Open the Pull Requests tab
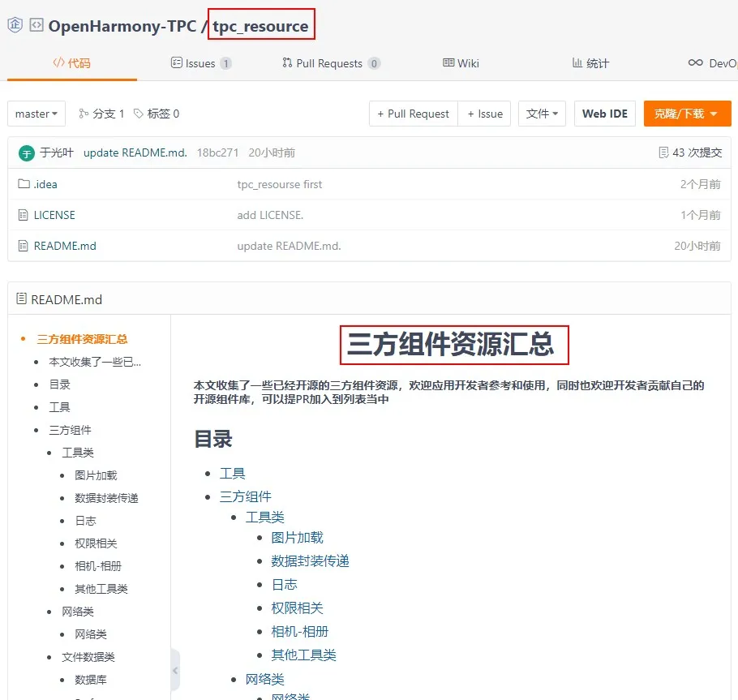The height and width of the screenshot is (700, 738). point(332,63)
